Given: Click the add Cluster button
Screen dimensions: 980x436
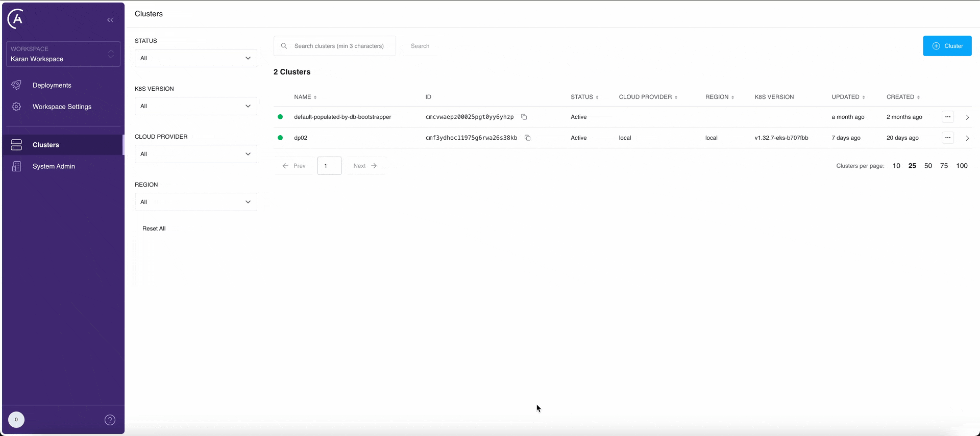Looking at the screenshot, I should 947,46.
